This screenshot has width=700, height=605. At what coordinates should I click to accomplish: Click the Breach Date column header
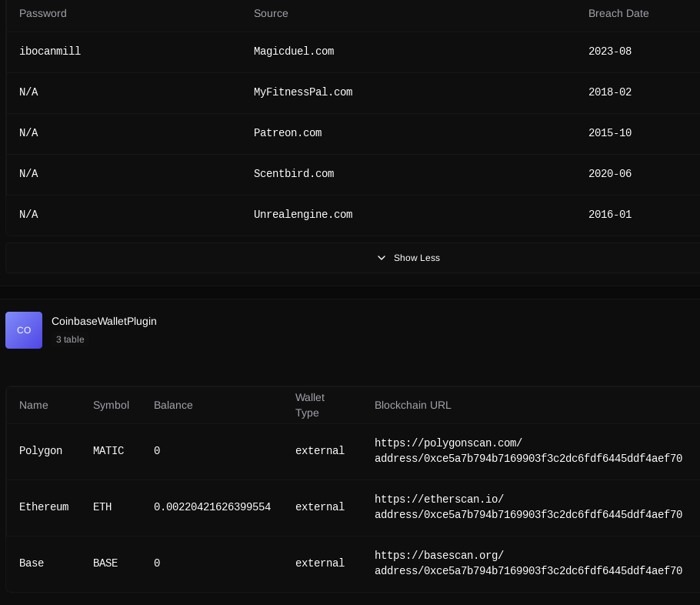[618, 13]
